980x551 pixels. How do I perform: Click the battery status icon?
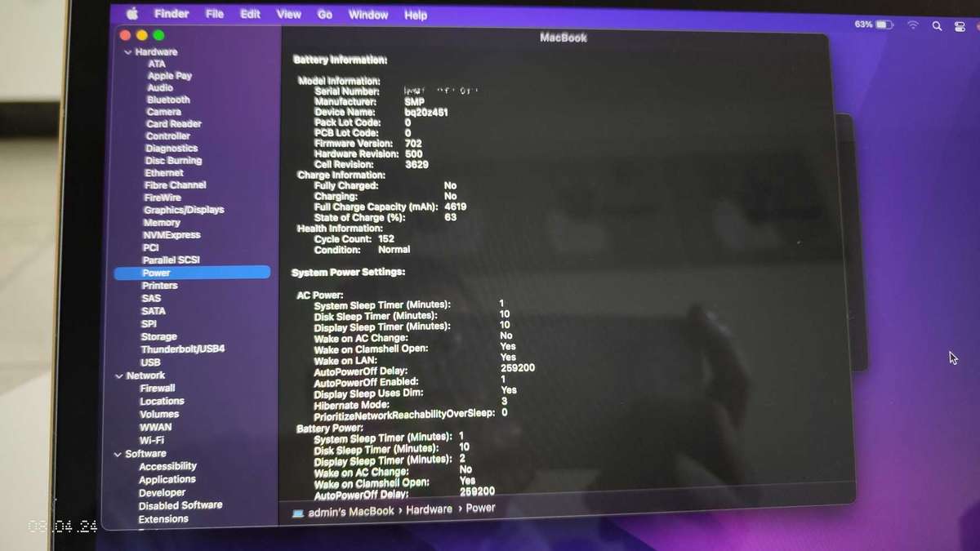tap(884, 25)
